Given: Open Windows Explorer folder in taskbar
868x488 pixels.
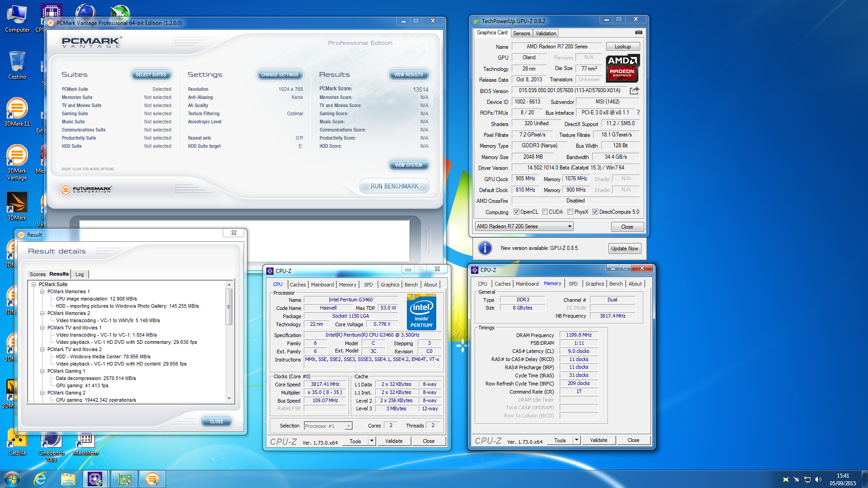Looking at the screenshot, I should tap(68, 479).
